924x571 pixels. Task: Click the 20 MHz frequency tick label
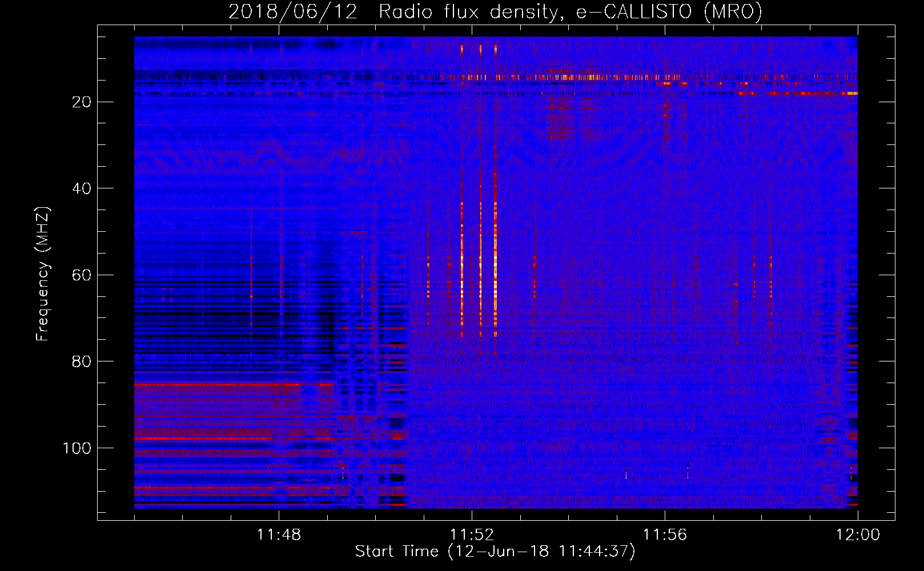pyautogui.click(x=82, y=102)
